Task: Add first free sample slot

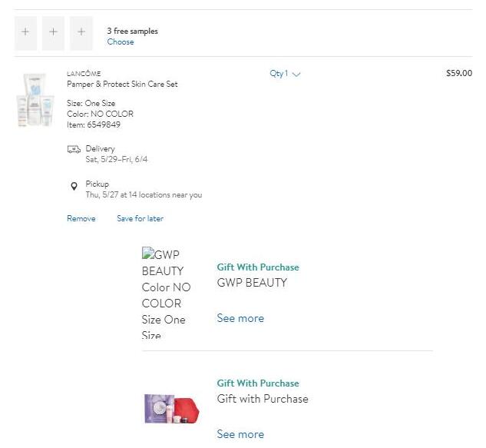Action: click(x=25, y=33)
